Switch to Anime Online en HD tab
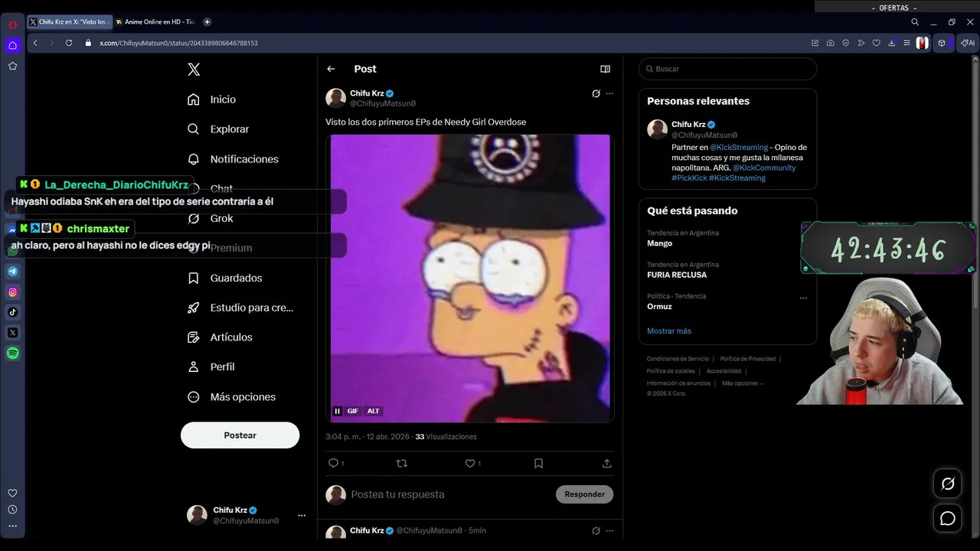The height and width of the screenshot is (551, 980). point(156,22)
